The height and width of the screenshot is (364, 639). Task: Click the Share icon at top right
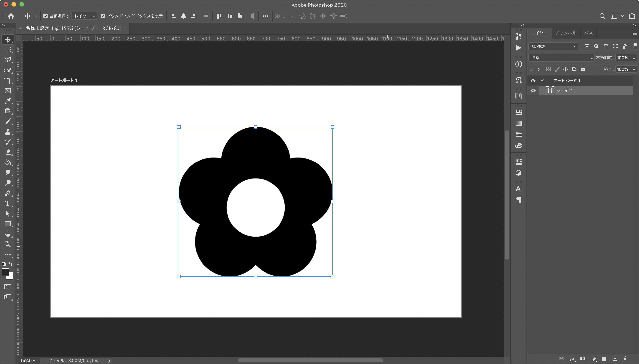[632, 16]
